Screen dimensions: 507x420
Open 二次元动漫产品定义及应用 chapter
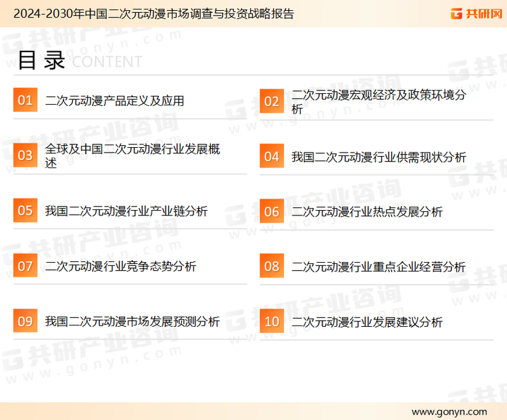[x=114, y=101]
